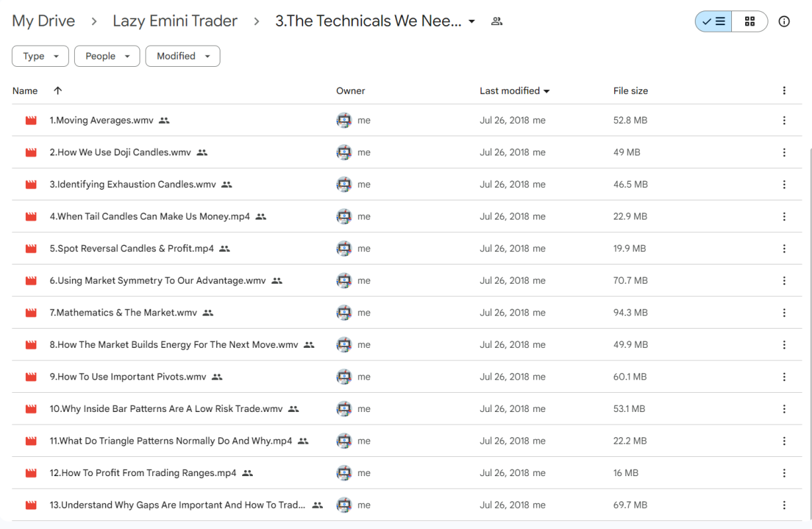Viewport: 812px width, 529px height.
Task: Click the video file icon for 2.How We Use Doji Candles.wmv
Action: click(31, 153)
